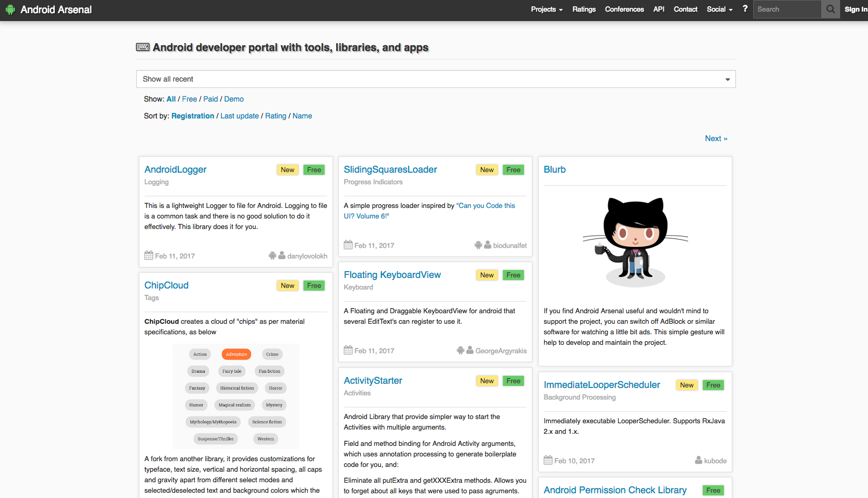The image size is (868, 498).
Task: Click the Tags category under ChipCloud
Action: click(152, 298)
